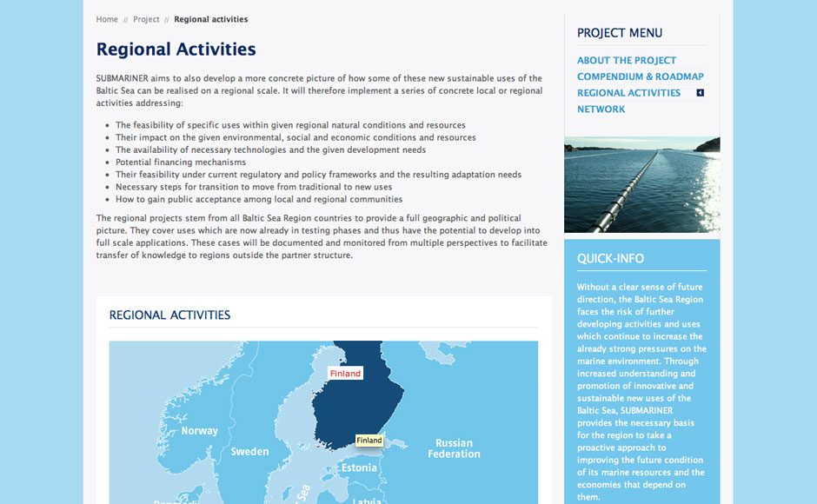Click the sea pipeline photo

coord(641,184)
